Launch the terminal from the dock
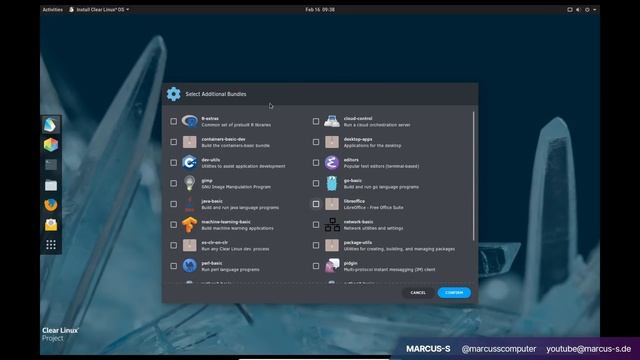 click(51, 165)
